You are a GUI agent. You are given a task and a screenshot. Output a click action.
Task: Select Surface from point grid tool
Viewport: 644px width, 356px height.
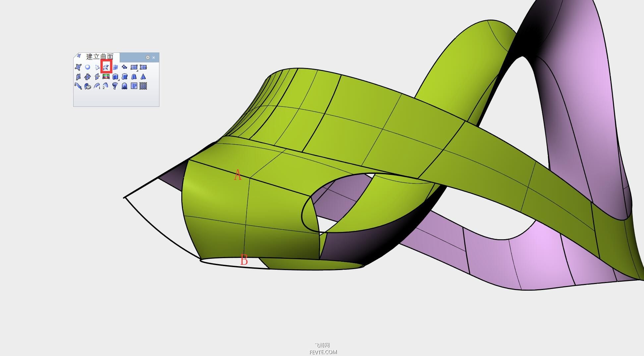pos(143,86)
